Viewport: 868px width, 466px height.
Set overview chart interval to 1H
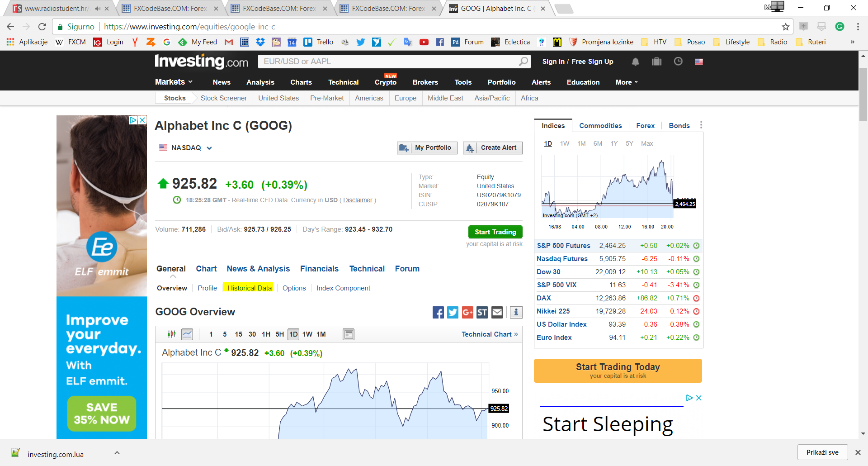266,334
